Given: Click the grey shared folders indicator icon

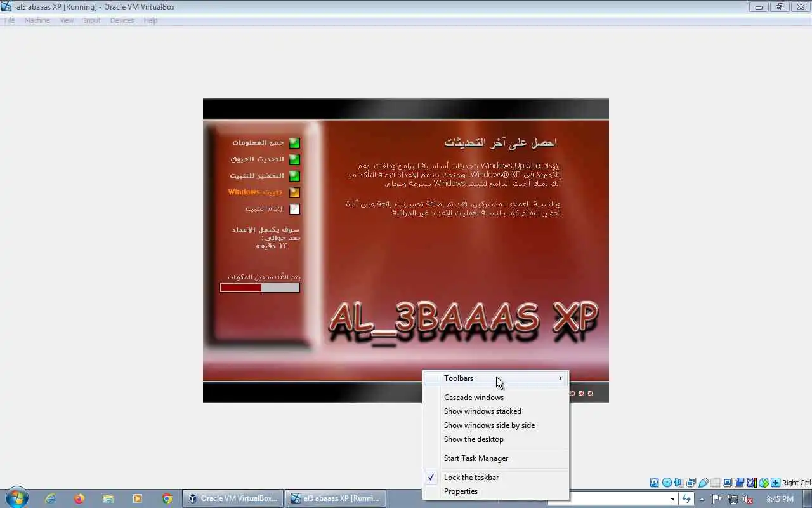Looking at the screenshot, I should (x=715, y=483).
